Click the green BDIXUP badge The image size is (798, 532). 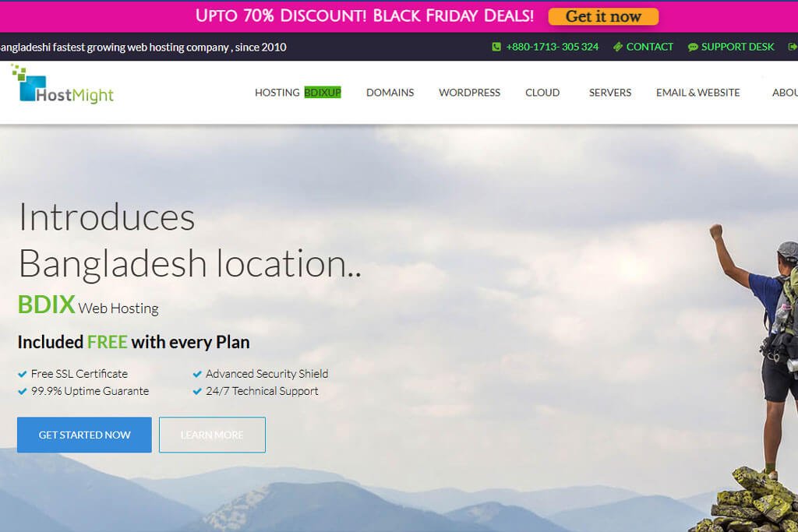(323, 93)
